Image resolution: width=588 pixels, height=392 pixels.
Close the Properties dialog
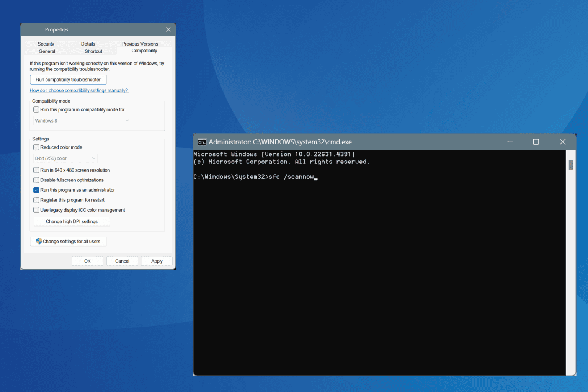[x=168, y=29]
